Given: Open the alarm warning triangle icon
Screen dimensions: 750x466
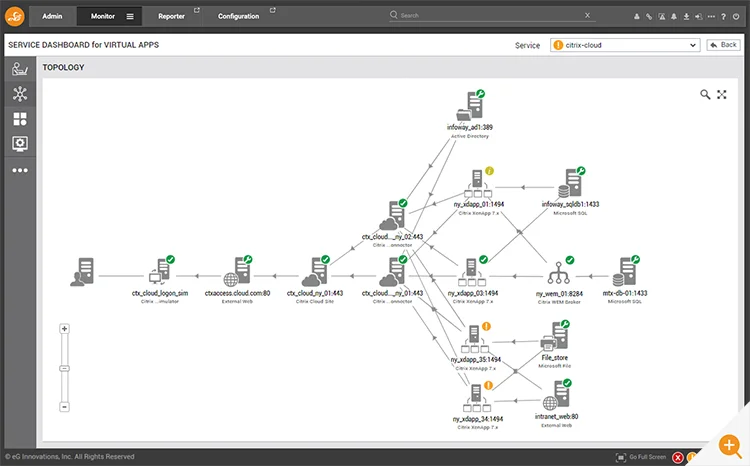Looking at the screenshot, I should 662,17.
